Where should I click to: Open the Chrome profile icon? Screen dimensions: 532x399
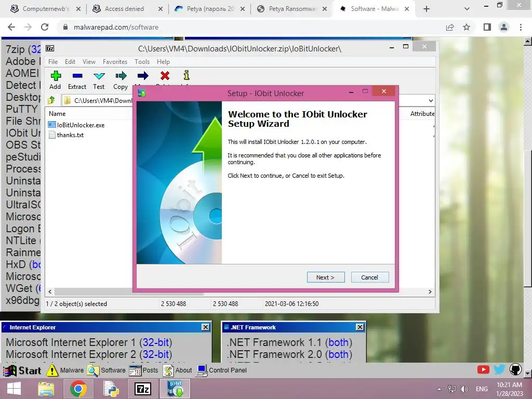pyautogui.click(x=504, y=27)
